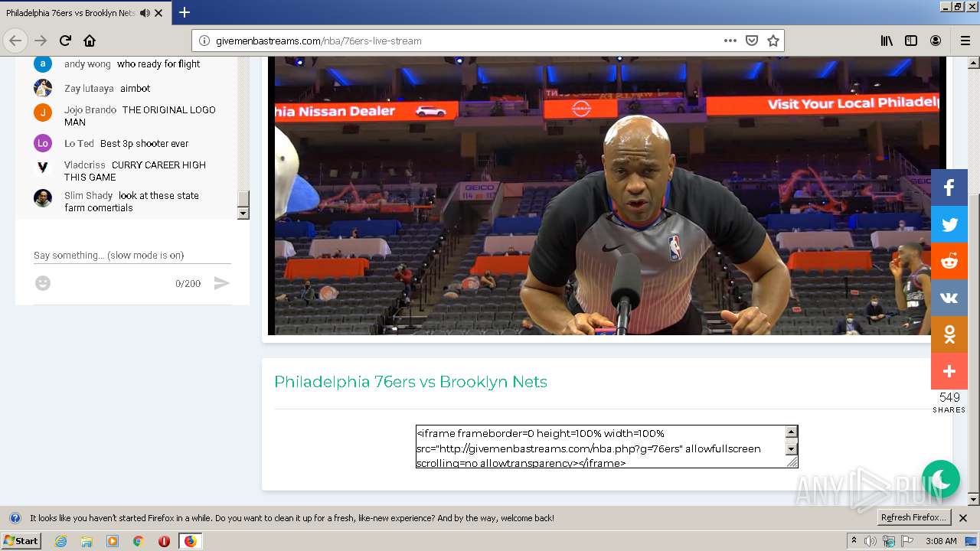
Task: Click andy wong username in chat
Action: point(87,64)
